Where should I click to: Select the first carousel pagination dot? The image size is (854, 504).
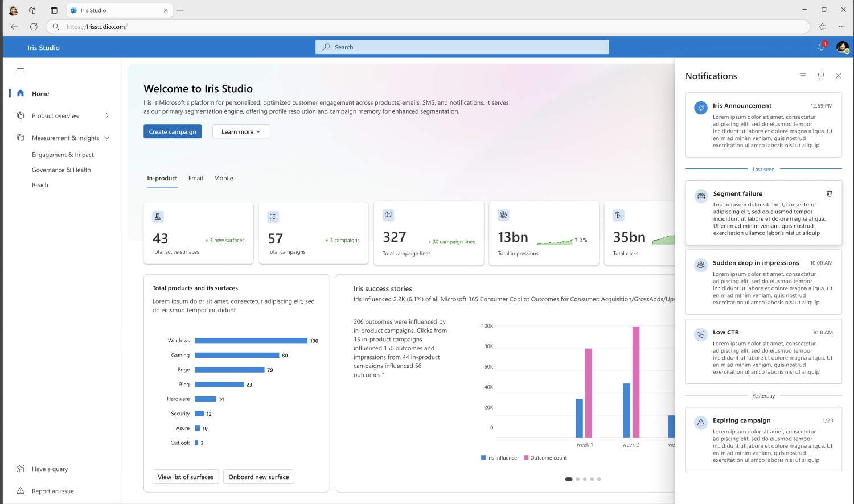(569, 479)
